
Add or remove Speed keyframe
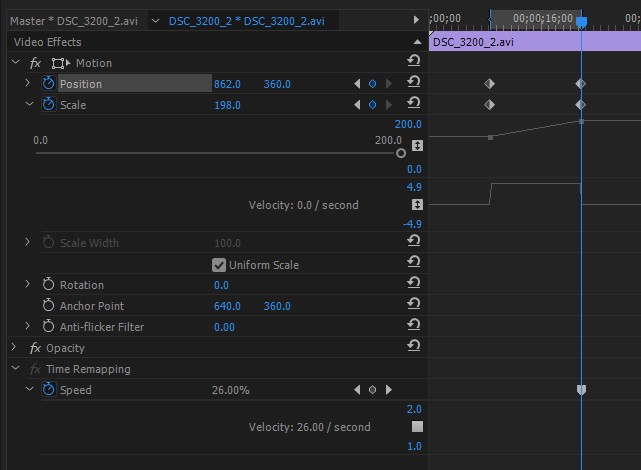[372, 389]
